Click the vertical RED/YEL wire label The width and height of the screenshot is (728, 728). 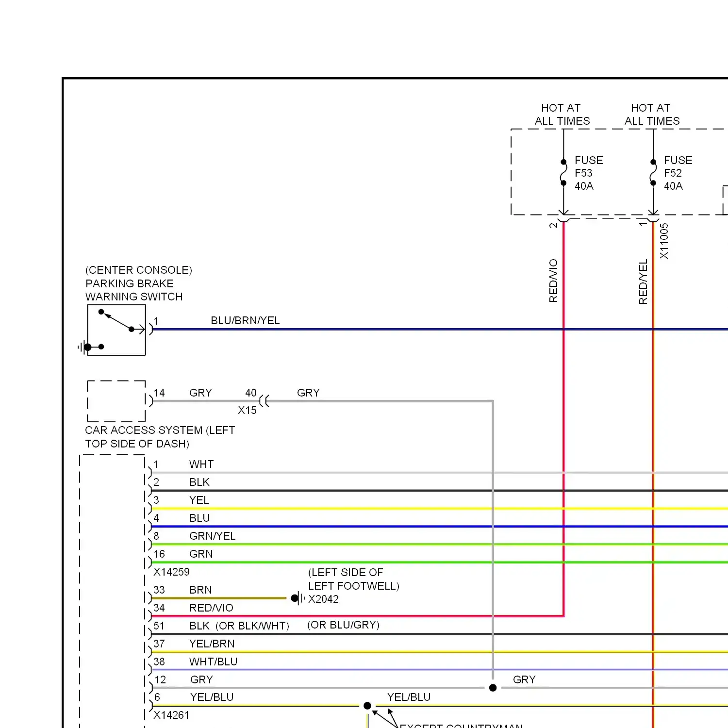pyautogui.click(x=643, y=282)
